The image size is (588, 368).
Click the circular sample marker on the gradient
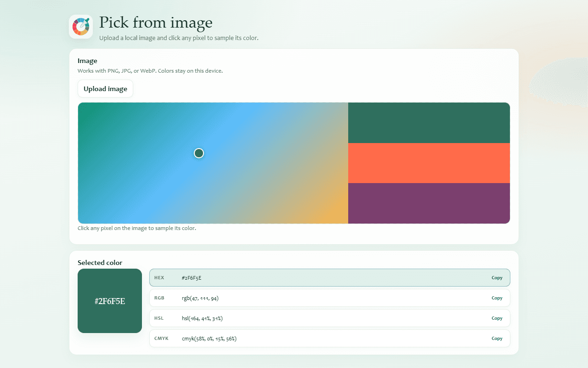pos(199,153)
